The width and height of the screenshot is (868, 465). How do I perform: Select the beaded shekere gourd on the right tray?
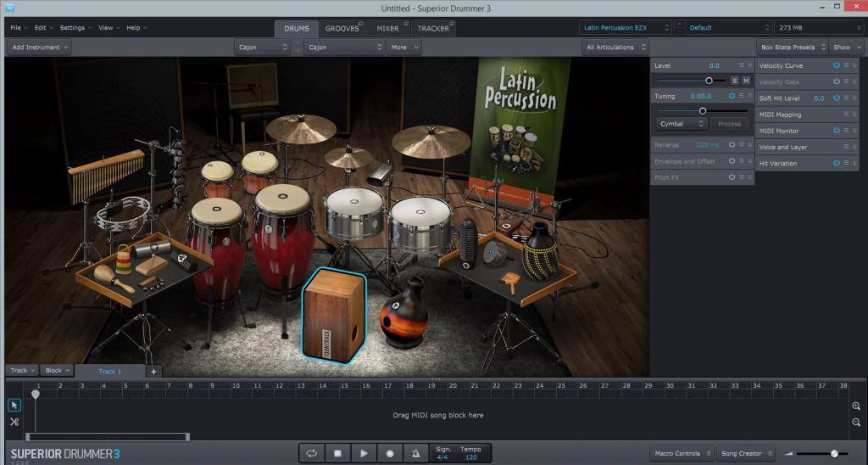click(540, 251)
